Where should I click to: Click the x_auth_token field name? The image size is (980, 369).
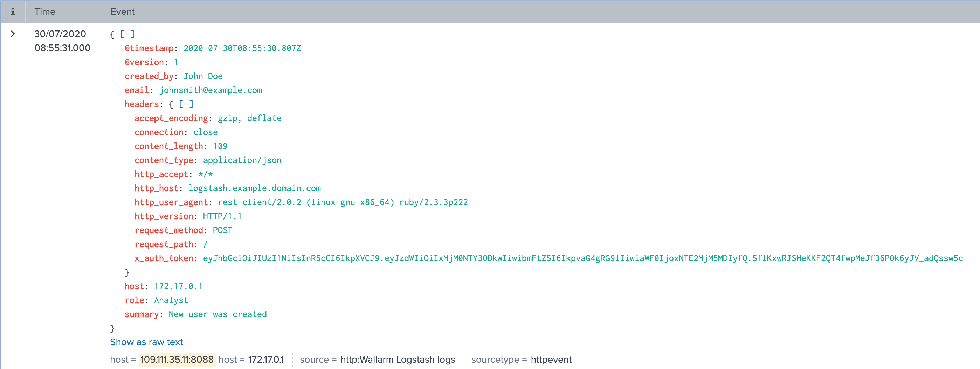[x=164, y=258]
